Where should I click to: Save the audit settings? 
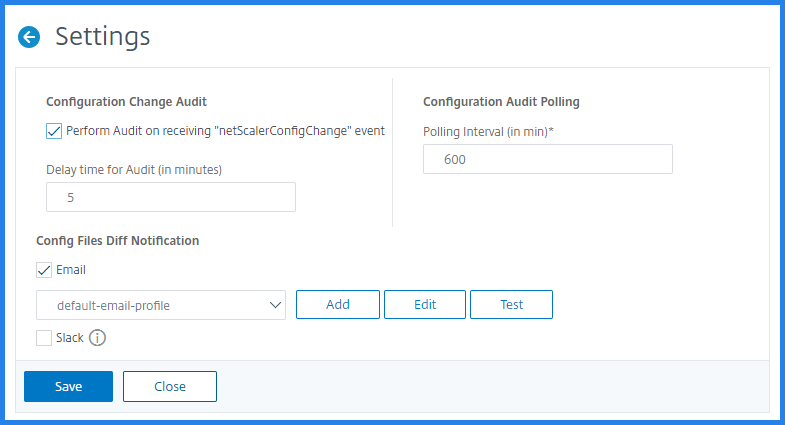click(x=69, y=386)
